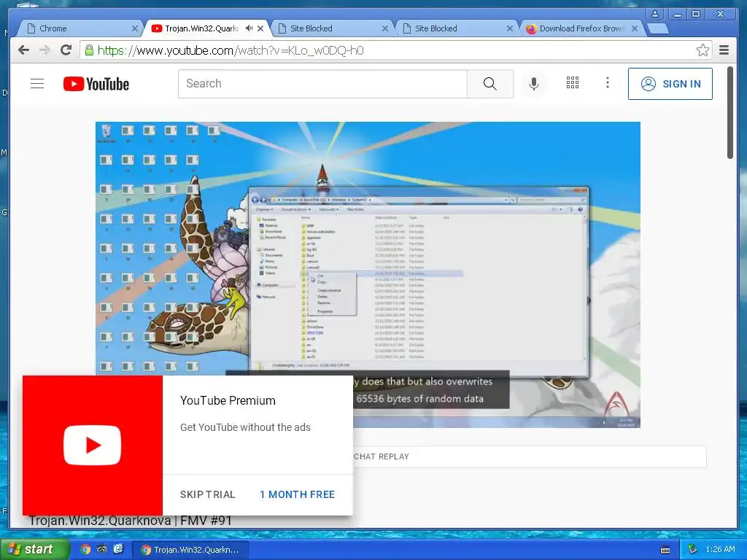Screen dimensions: 747x560
Task: Open the three-dot settings menu on YouTube
Action: 608,83
